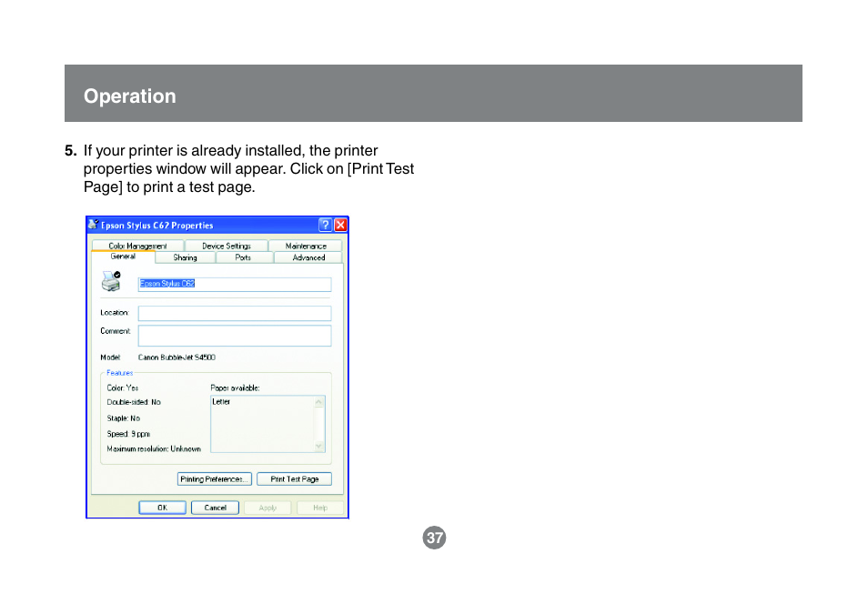The width and height of the screenshot is (868, 604).
Task: Click into the Location input field
Action: (x=235, y=313)
